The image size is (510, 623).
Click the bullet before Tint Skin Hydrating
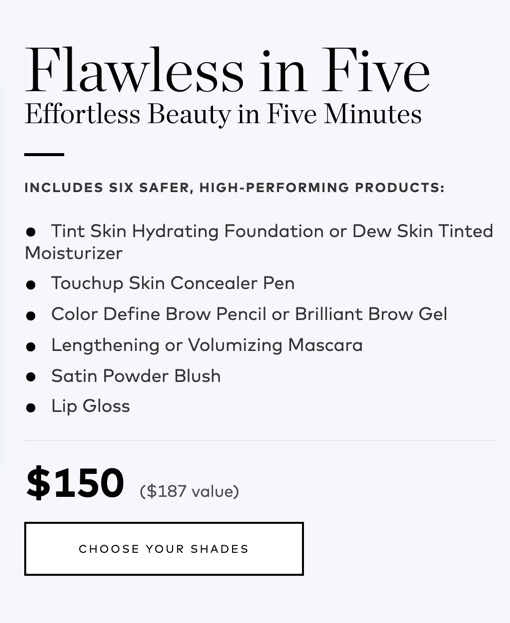(31, 232)
